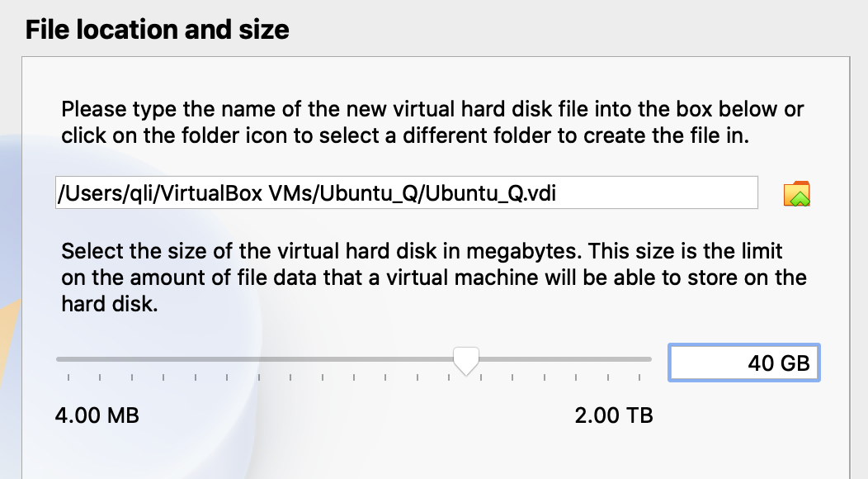Focus the 40 GB size input box
Screen dimensions: 868x479
coord(743,363)
